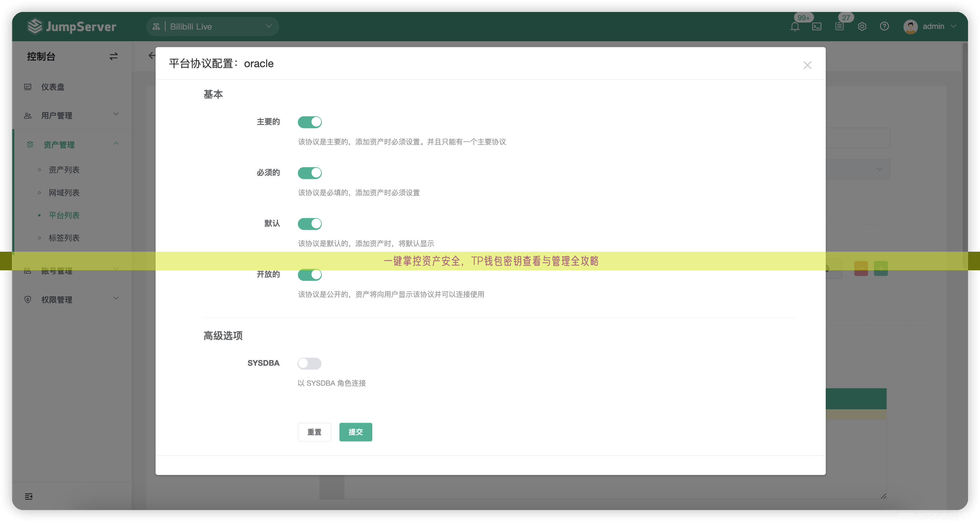
Task: Open 资产列表 page
Action: pos(64,170)
